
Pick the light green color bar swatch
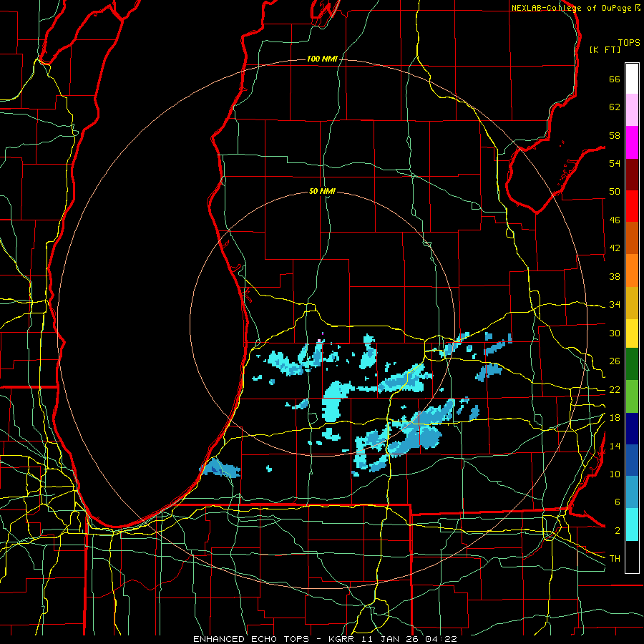[632, 396]
